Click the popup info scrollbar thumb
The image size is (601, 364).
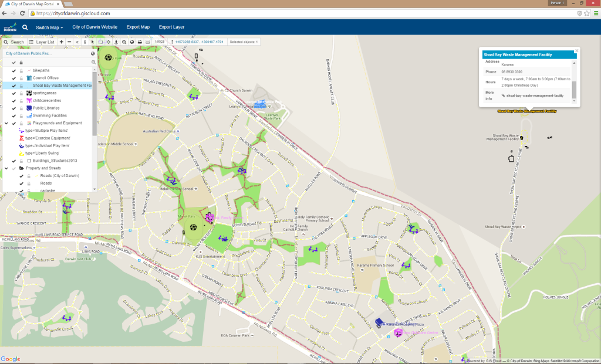[574, 89]
